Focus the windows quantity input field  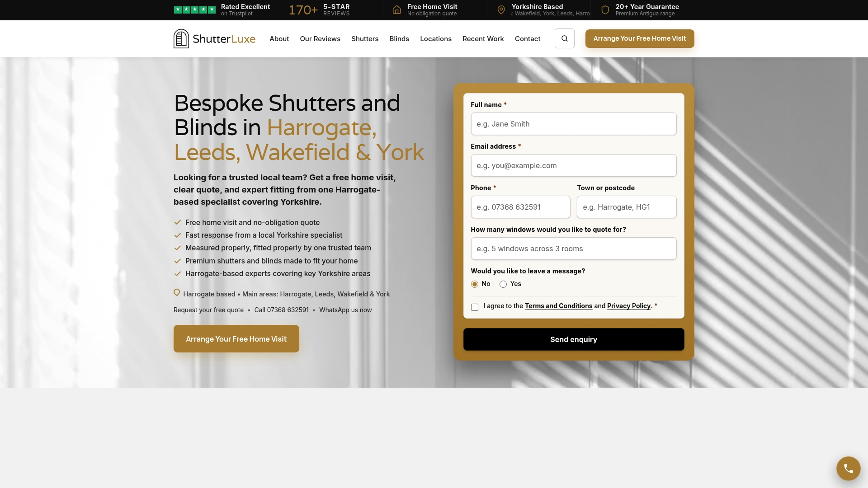(x=574, y=249)
